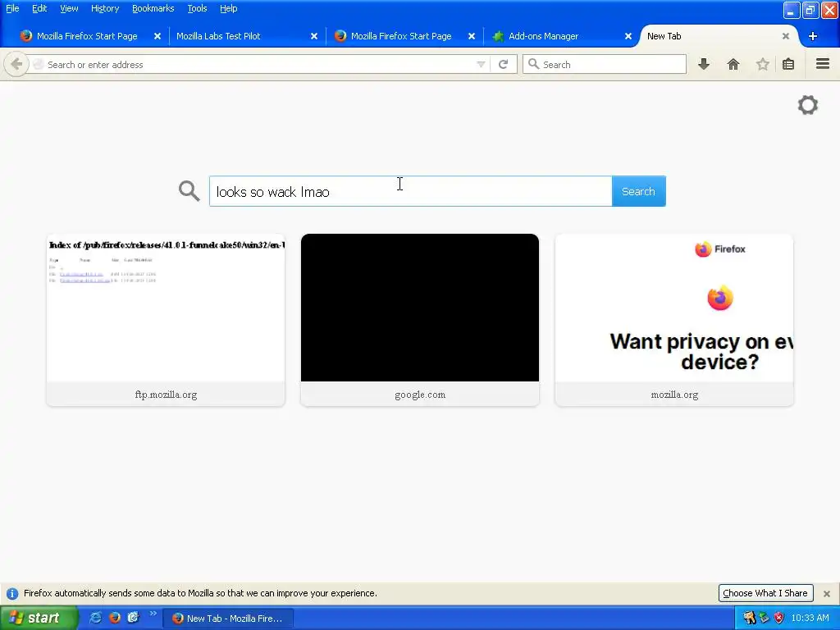Viewport: 840px width, 630px height.
Task: Open new tab page settings gear
Action: (x=808, y=105)
